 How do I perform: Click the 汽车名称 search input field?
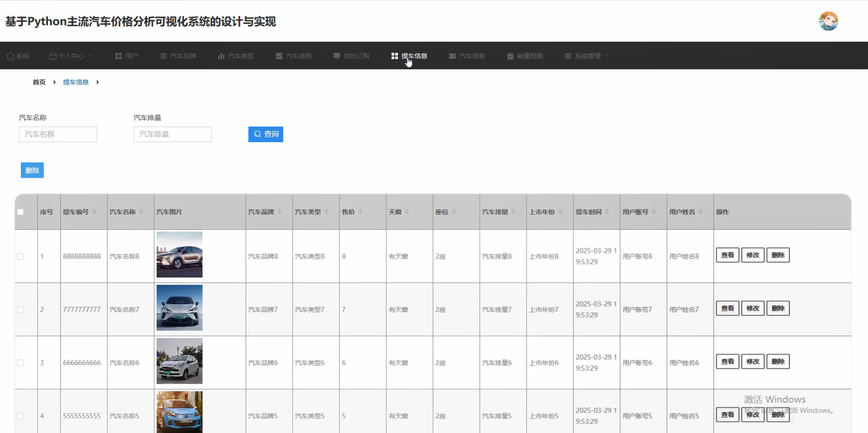coord(58,134)
